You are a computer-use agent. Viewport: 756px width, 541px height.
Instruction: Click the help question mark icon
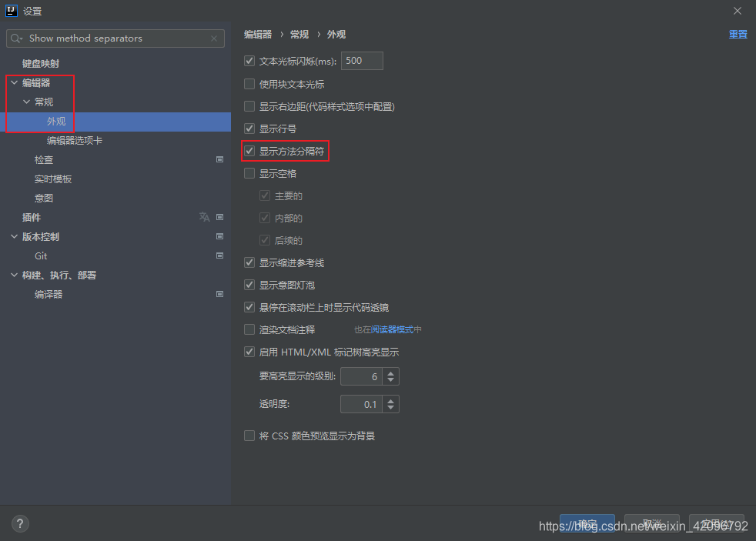pyautogui.click(x=20, y=523)
